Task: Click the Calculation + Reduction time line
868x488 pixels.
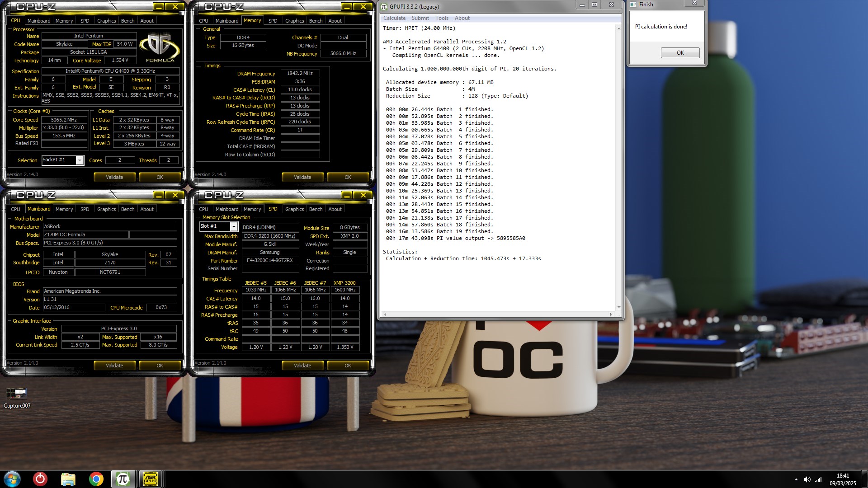Action: 463,258
